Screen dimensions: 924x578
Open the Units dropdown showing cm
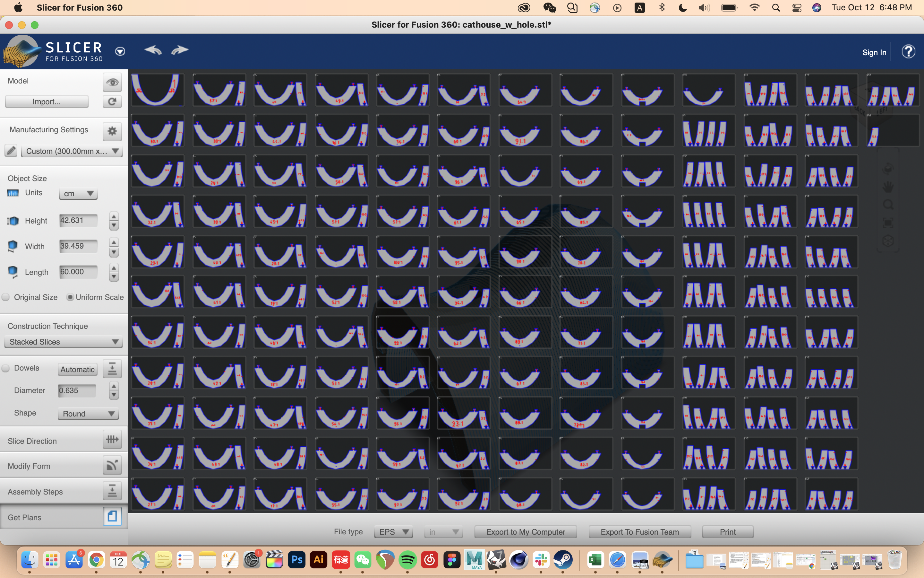click(78, 193)
